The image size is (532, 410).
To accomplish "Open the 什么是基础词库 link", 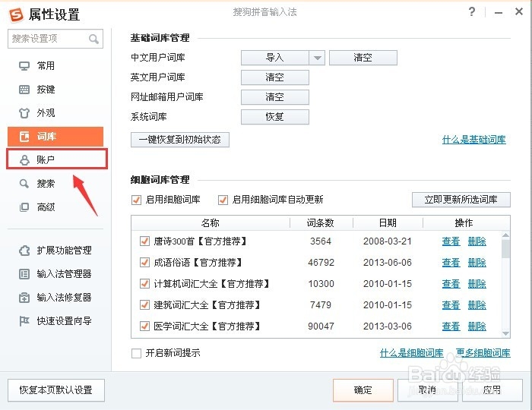I will pos(473,140).
